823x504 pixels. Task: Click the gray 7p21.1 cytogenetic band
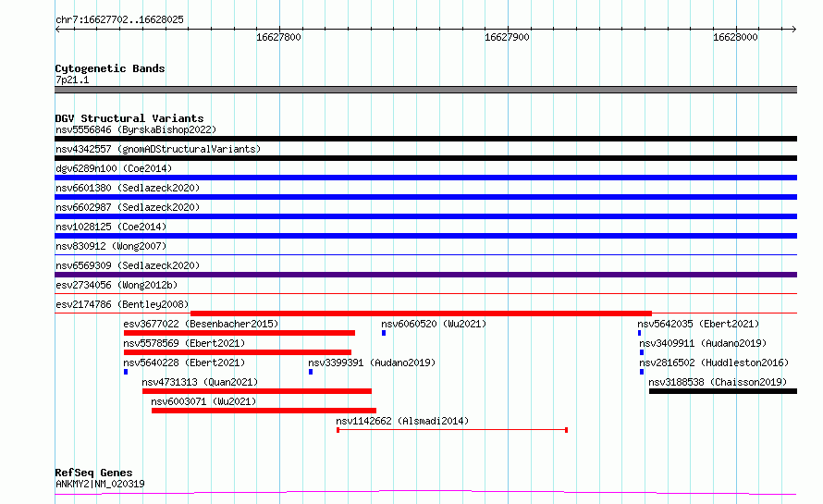[x=425, y=90]
